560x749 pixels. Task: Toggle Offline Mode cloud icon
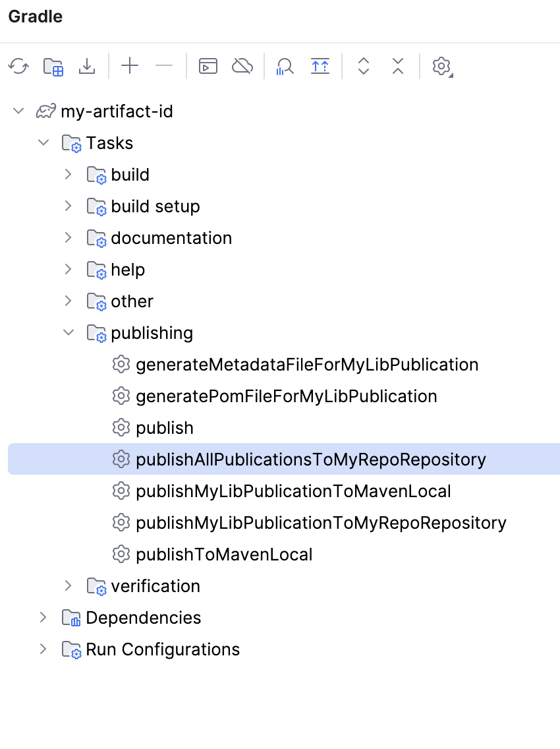coord(242,66)
